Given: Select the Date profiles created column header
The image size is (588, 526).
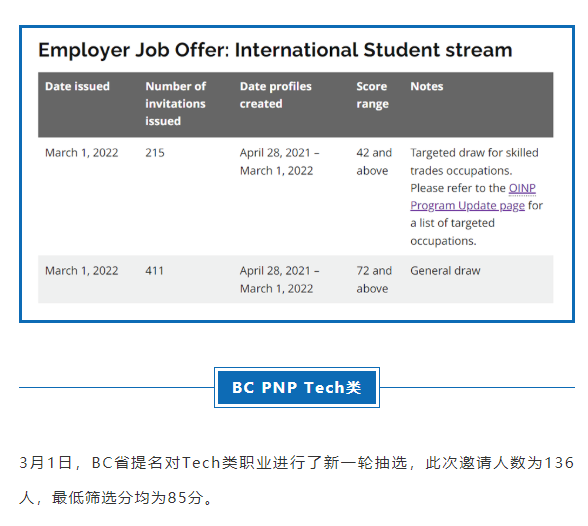Looking at the screenshot, I should (x=276, y=95).
